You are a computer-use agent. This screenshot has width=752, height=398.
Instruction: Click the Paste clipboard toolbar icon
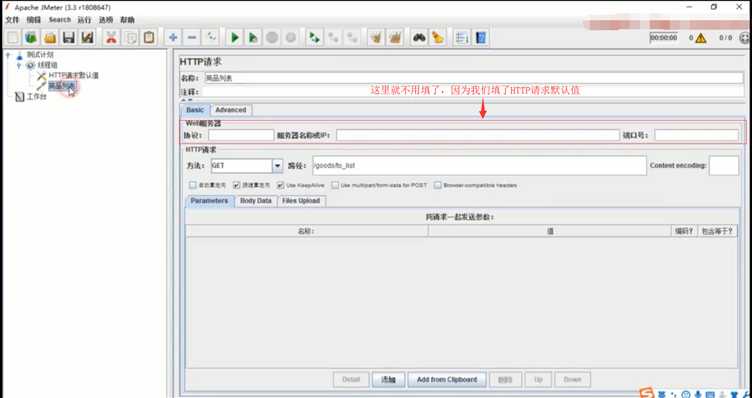(149, 37)
